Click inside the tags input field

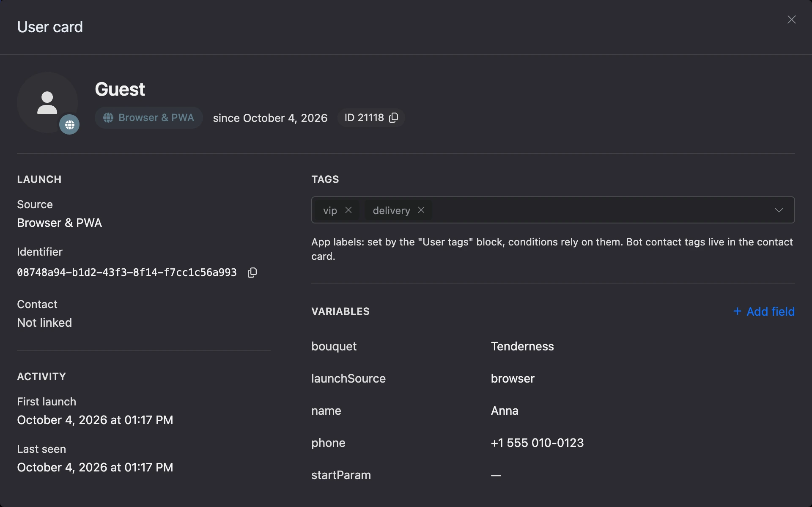point(553,210)
